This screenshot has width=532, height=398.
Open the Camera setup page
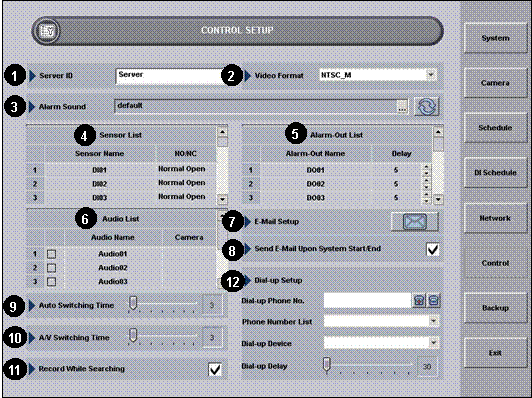click(x=495, y=83)
